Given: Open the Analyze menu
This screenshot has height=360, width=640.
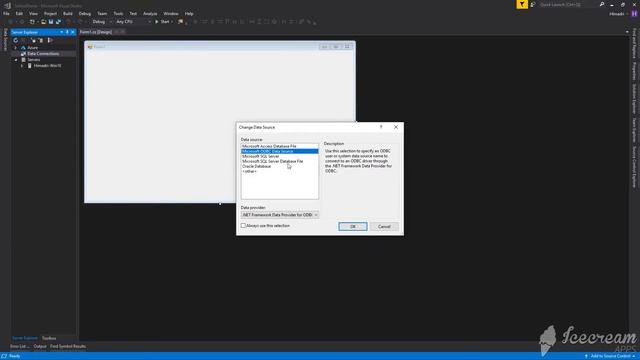Looking at the screenshot, I should [x=150, y=13].
